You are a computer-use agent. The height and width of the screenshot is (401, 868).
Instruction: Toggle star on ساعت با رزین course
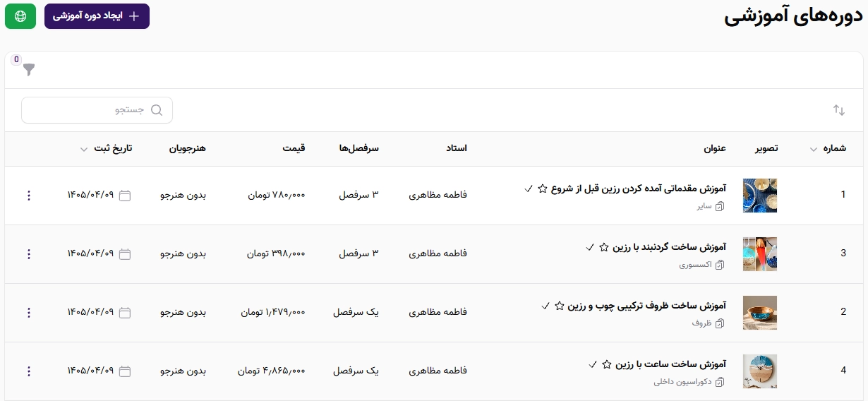[x=607, y=364]
